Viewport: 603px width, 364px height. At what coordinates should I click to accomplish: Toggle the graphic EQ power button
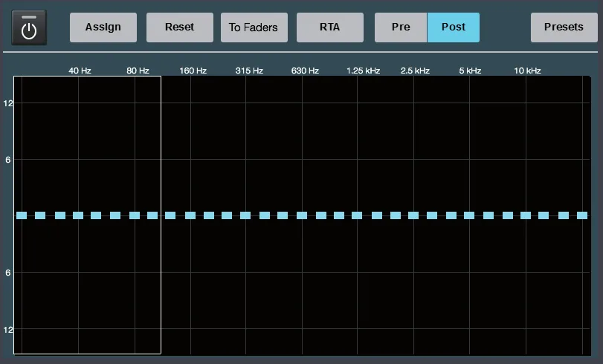(x=29, y=27)
